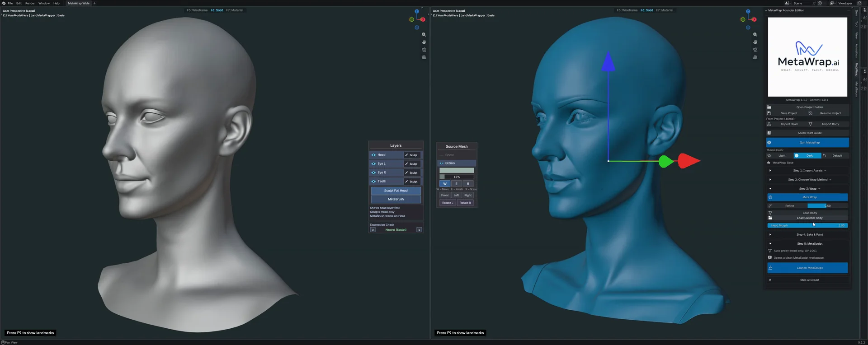Toggle perspective grid icon in right viewport
This screenshot has width=868, height=345.
pos(755,57)
